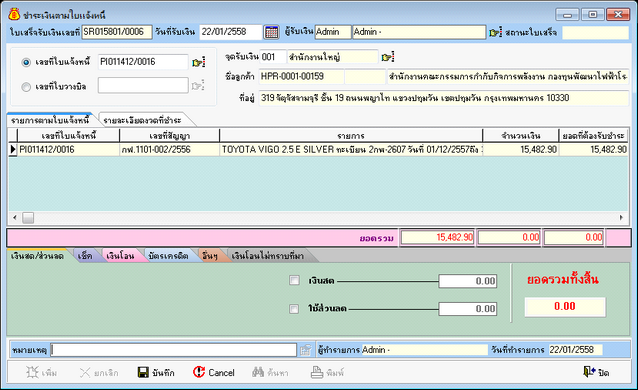Image resolution: width=638 pixels, height=390 pixels.
Task: Click the empty billing number input field
Action: pos(143,85)
